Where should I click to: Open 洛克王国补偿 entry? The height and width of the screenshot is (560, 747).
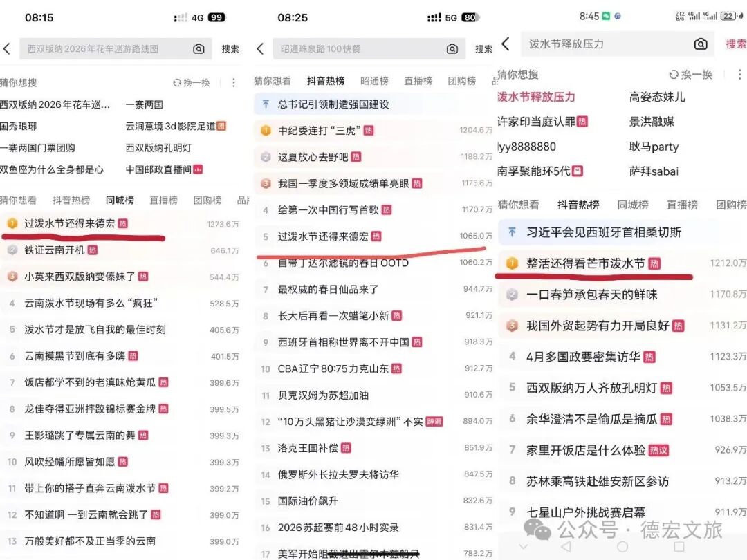point(374,448)
